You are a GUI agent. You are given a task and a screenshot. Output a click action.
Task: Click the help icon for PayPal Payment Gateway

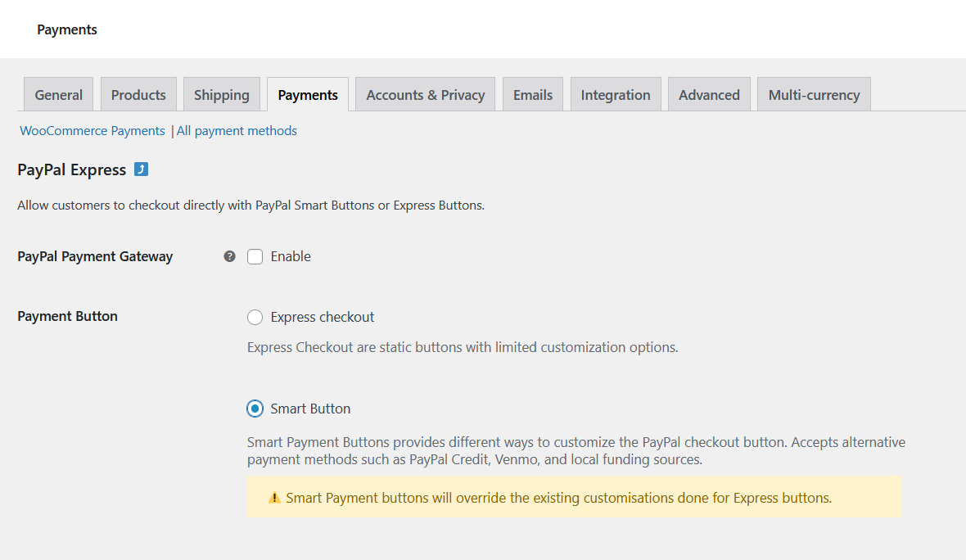[229, 256]
